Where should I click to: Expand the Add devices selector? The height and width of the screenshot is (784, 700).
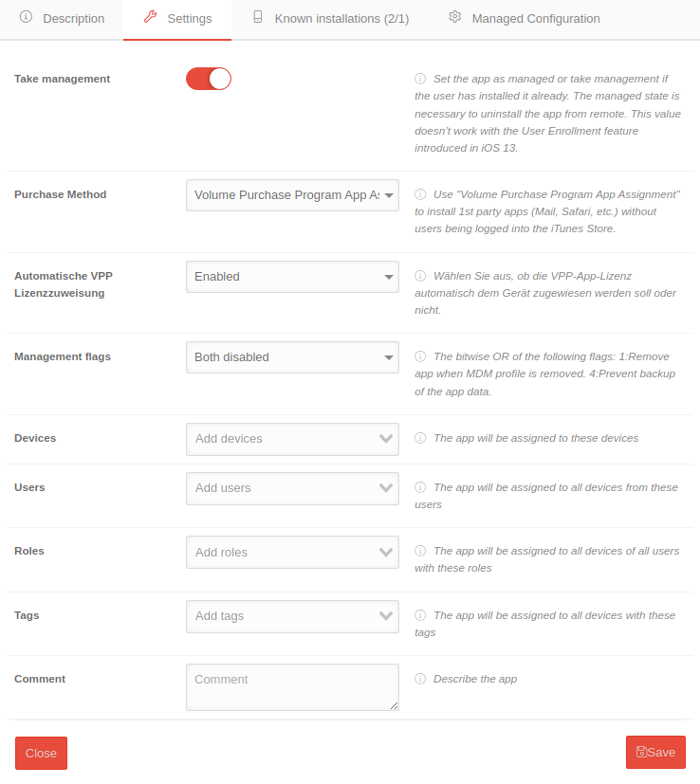292,439
